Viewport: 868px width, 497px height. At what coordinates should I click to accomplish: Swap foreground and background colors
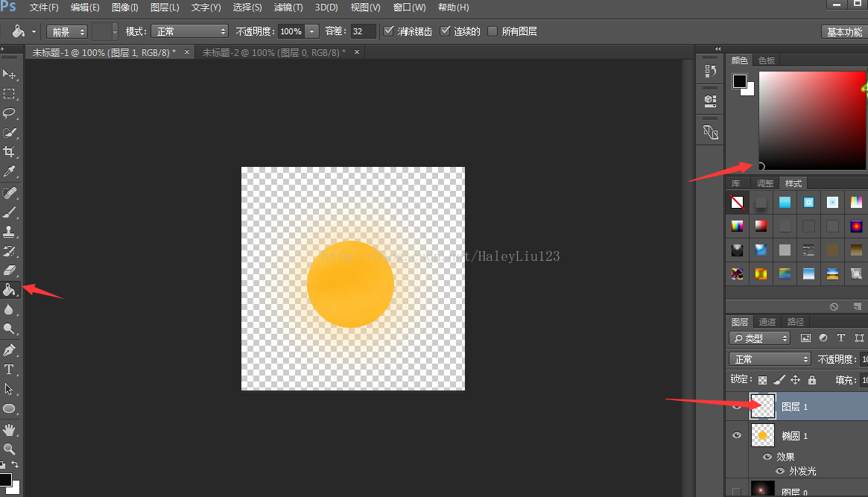click(x=15, y=464)
